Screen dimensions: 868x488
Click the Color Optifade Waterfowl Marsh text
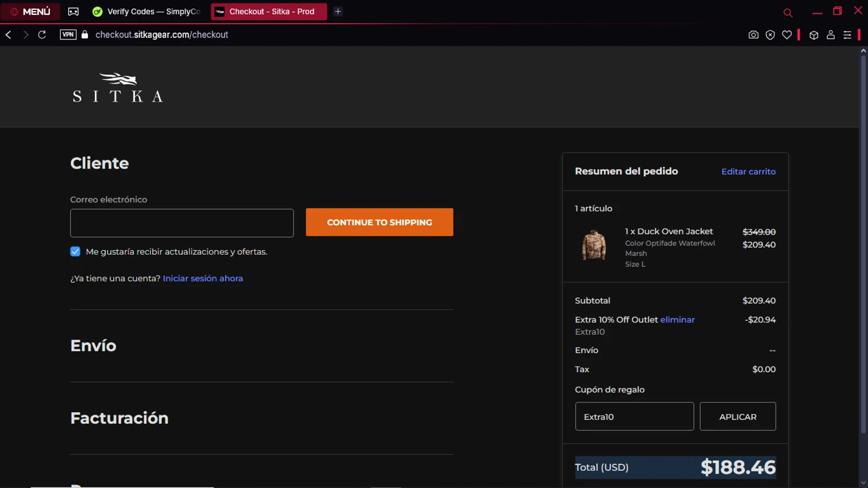coord(670,248)
